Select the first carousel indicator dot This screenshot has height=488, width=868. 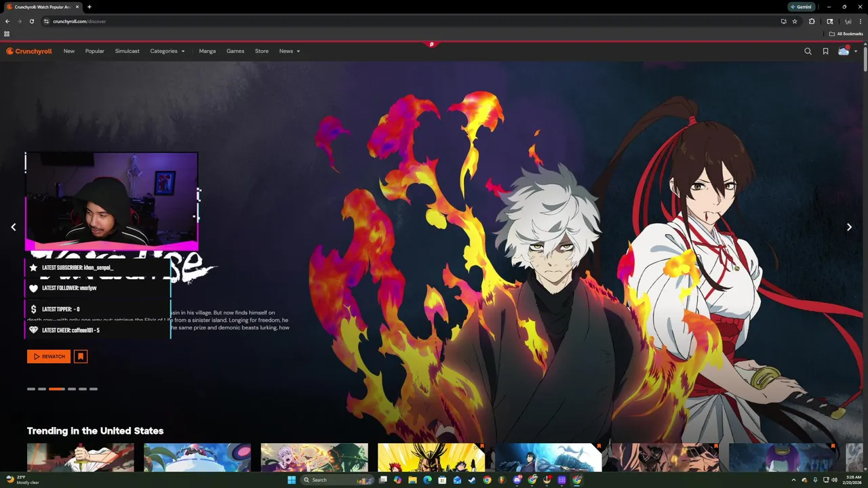(x=31, y=389)
